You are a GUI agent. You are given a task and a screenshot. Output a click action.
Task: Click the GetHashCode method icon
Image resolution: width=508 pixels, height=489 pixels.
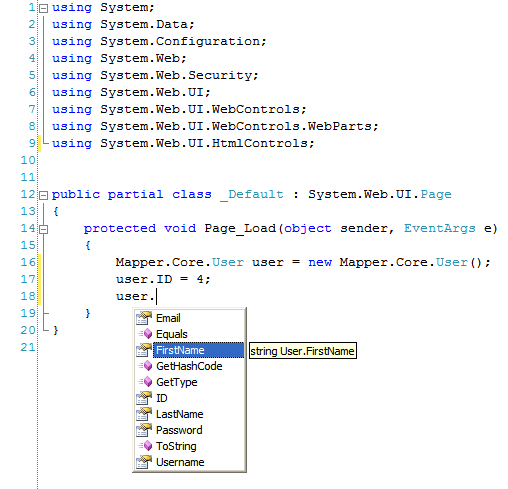coord(145,366)
